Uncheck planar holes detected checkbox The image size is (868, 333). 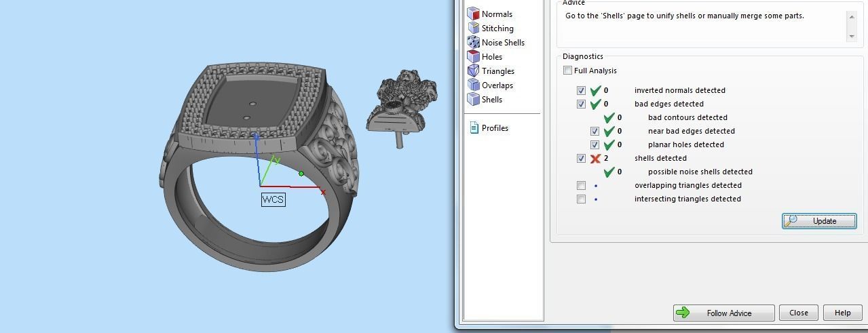595,144
